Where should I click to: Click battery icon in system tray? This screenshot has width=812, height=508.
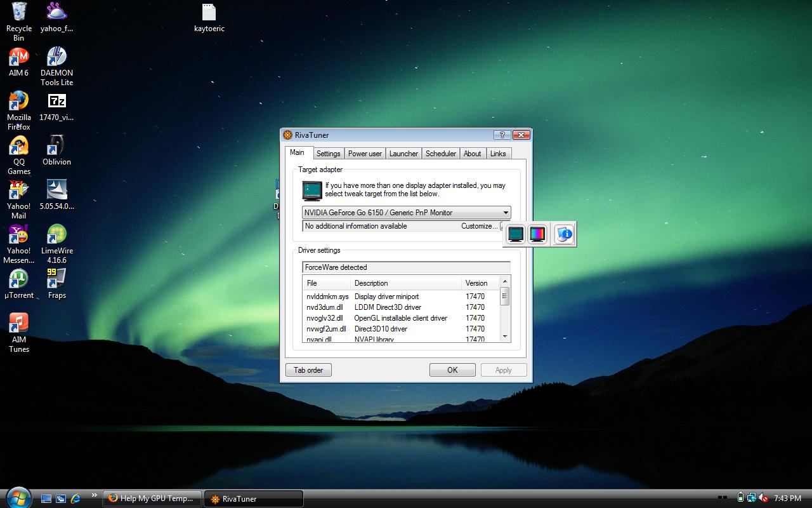pos(741,498)
